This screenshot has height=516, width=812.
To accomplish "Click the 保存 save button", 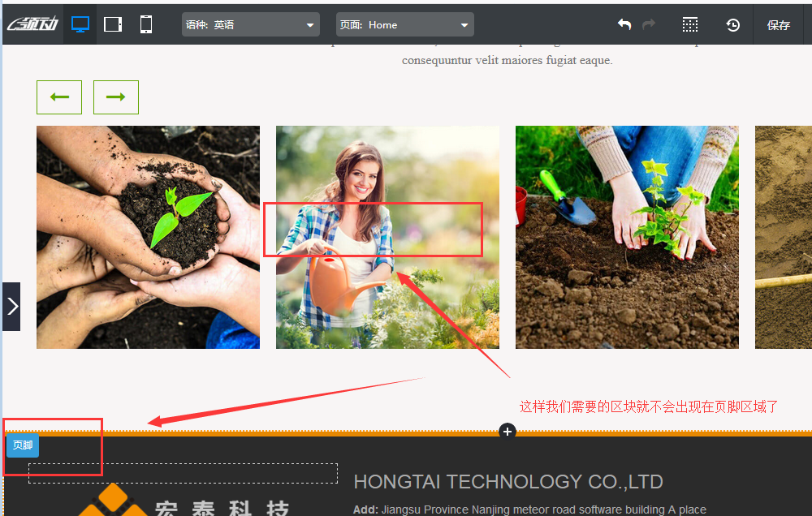I will click(x=778, y=25).
